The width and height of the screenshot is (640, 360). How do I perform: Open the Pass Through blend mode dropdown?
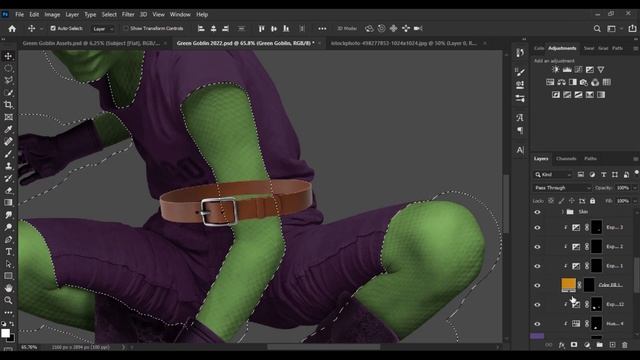coord(562,188)
